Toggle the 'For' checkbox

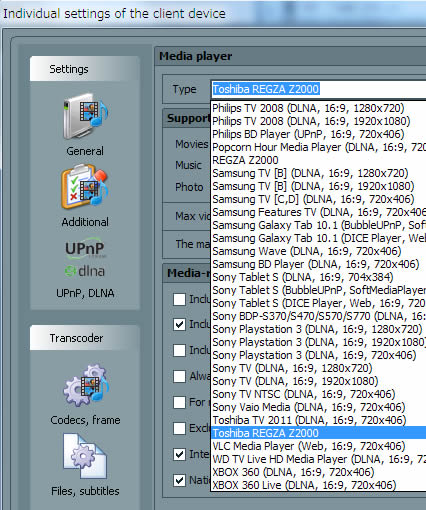(179, 402)
